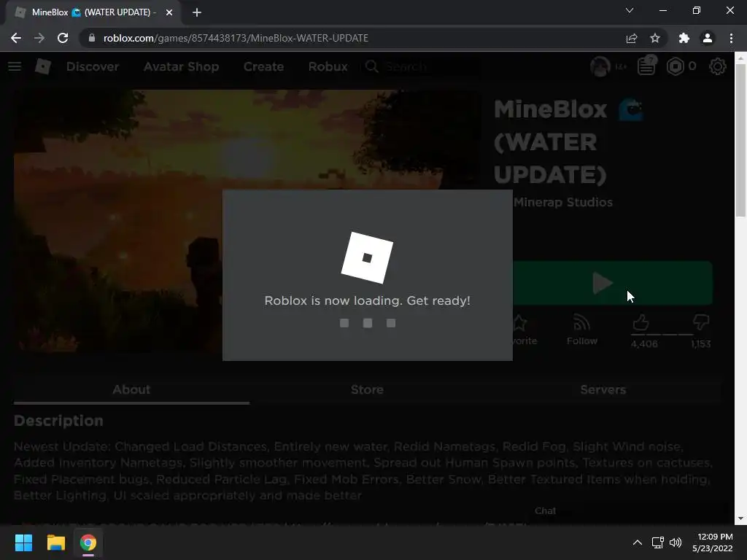
Task: Click the site lock security icon
Action: 92,38
